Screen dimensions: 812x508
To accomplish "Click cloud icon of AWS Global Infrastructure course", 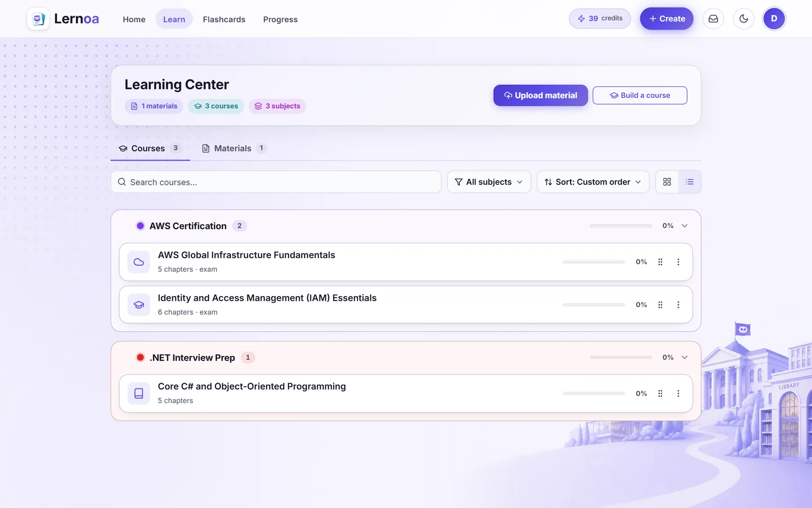I will pos(139,262).
